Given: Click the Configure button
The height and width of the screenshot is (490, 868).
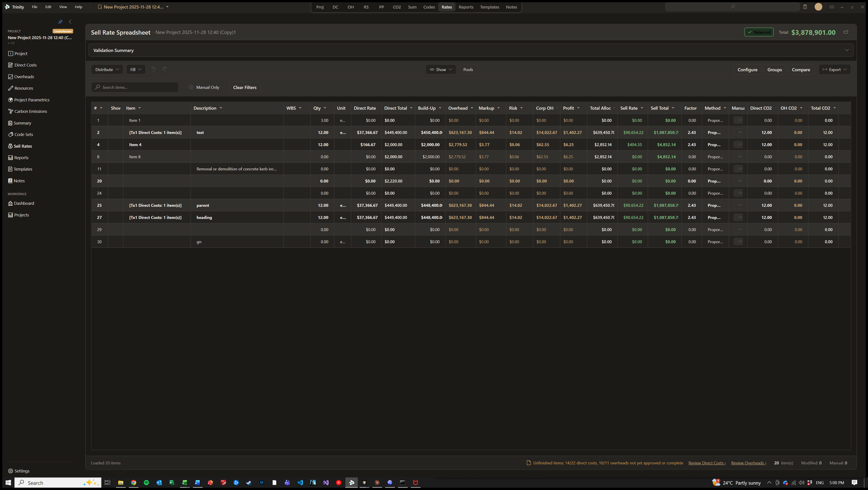Looking at the screenshot, I should 747,69.
